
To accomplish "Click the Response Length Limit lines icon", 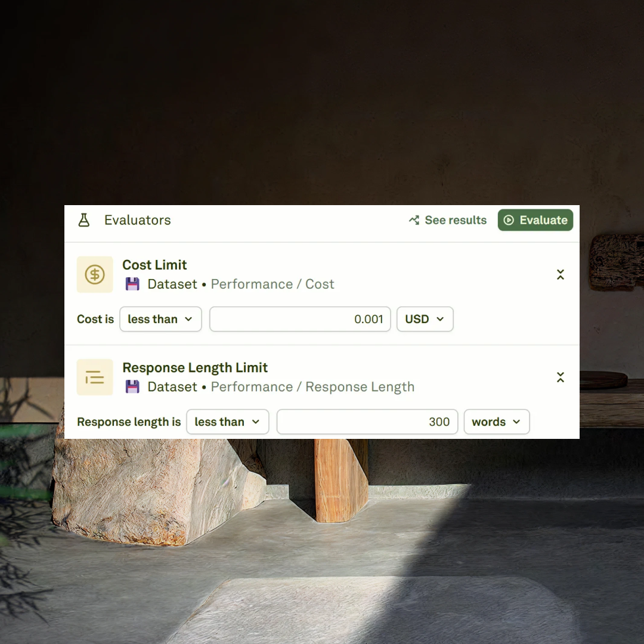I will (95, 377).
